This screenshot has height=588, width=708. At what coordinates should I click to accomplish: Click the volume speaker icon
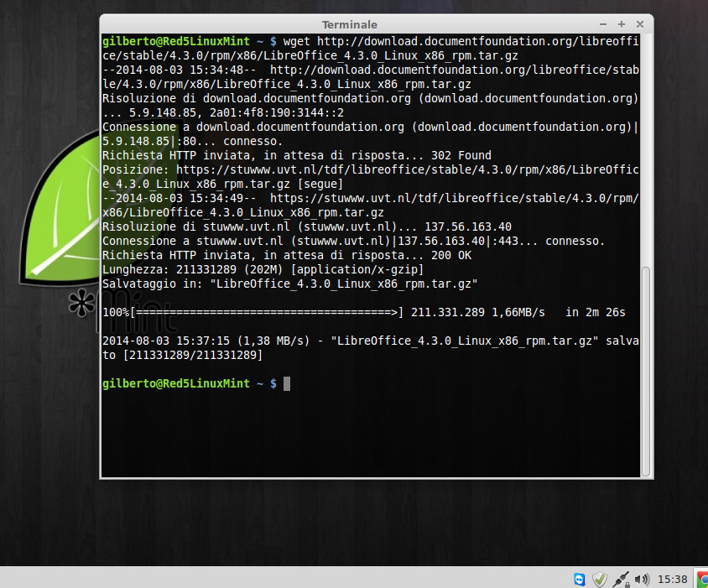pos(642,579)
